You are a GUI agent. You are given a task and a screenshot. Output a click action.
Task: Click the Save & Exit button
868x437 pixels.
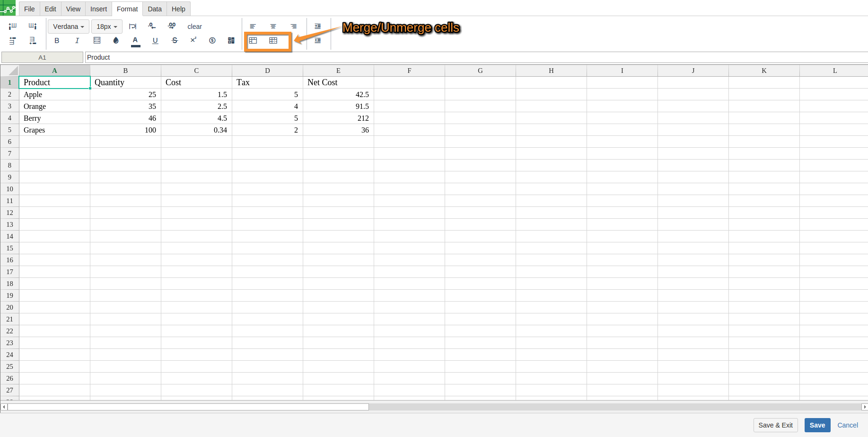point(775,425)
